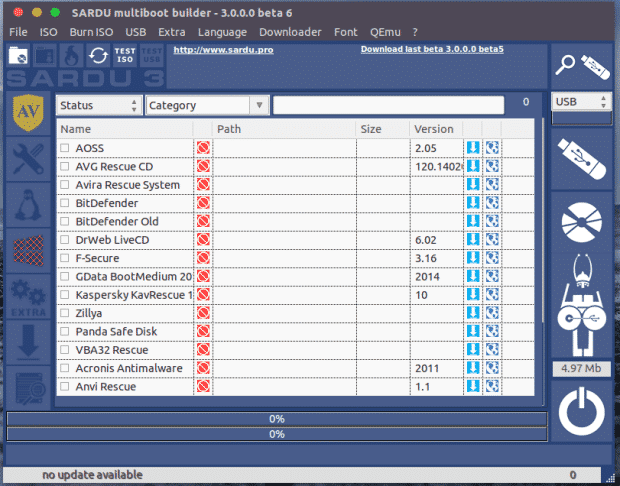Click the TEST USB toolbar button
Screen dimensions: 620x486
(151, 56)
